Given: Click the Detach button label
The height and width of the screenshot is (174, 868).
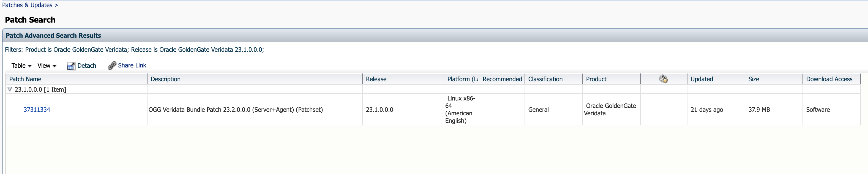Looking at the screenshot, I should coord(87,66).
